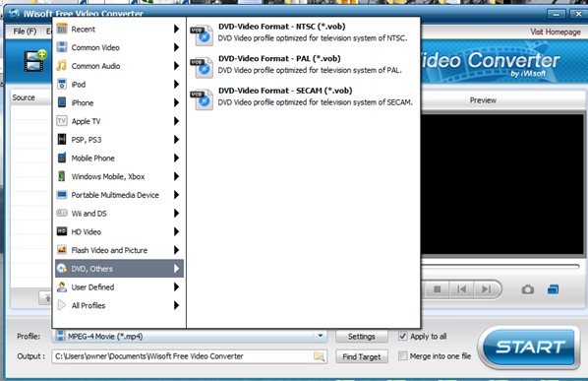Click the Preview panel header
This screenshot has height=381, width=588.
click(483, 100)
